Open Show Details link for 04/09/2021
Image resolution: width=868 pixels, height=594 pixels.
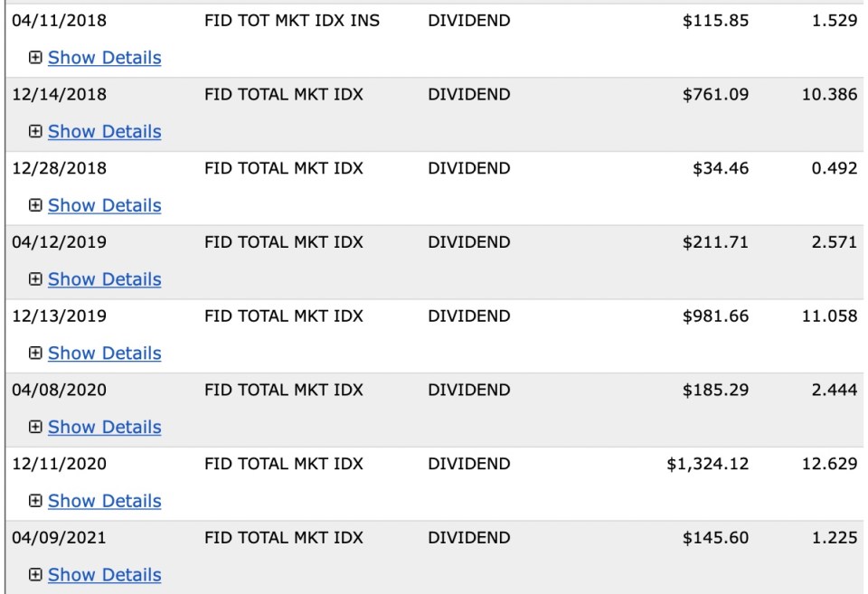(x=104, y=575)
